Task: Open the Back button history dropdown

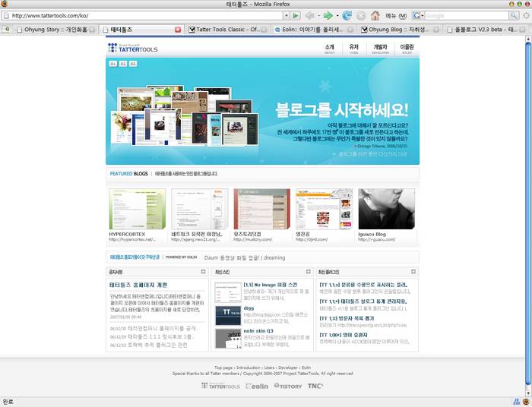Action: 318,16
